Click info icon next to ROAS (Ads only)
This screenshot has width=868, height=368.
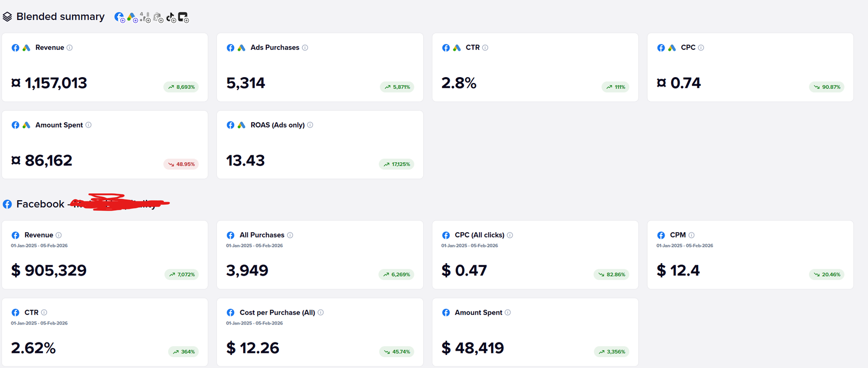(310, 125)
